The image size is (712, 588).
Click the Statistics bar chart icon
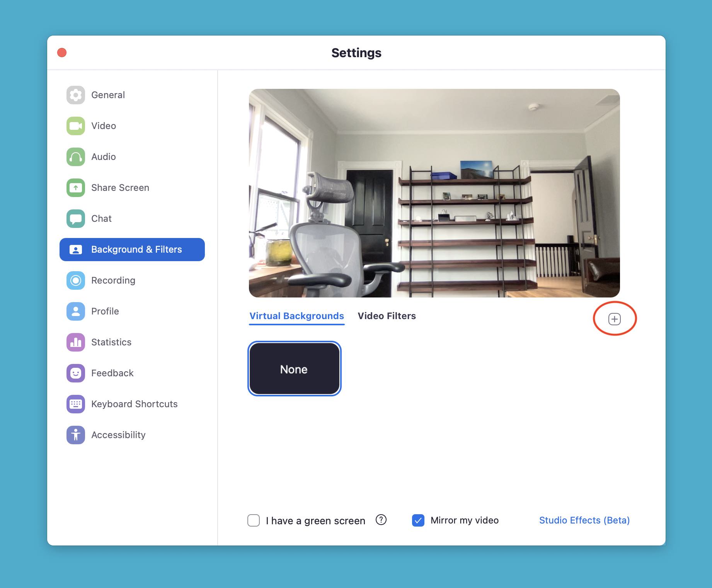76,342
